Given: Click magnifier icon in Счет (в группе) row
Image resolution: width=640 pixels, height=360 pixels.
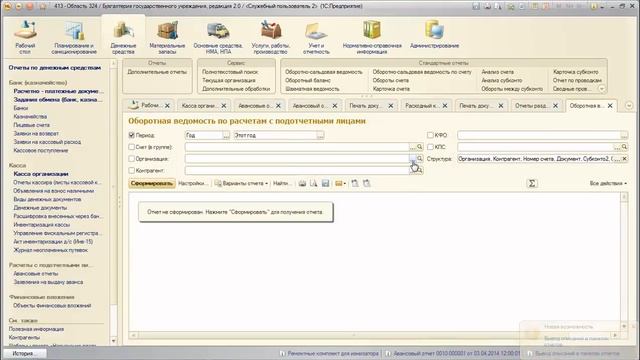Looking at the screenshot, I should (420, 147).
